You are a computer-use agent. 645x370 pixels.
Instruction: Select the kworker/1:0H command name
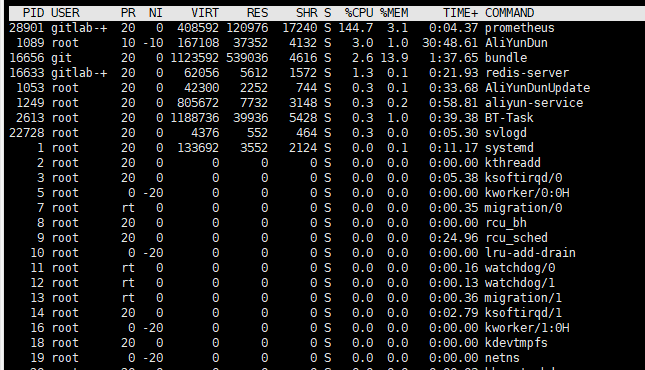click(527, 328)
